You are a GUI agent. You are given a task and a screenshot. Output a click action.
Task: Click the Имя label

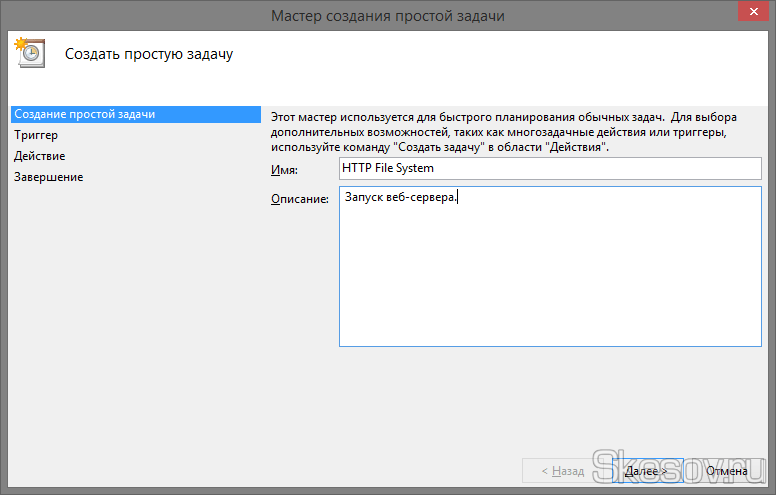coord(284,170)
